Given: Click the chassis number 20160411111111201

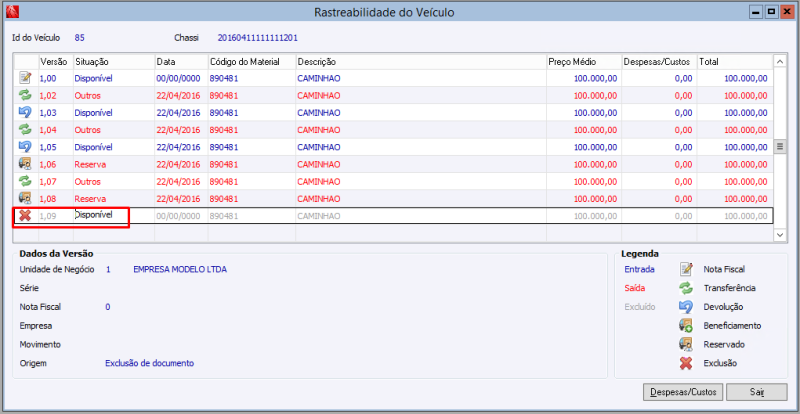Looking at the screenshot, I should (258, 38).
